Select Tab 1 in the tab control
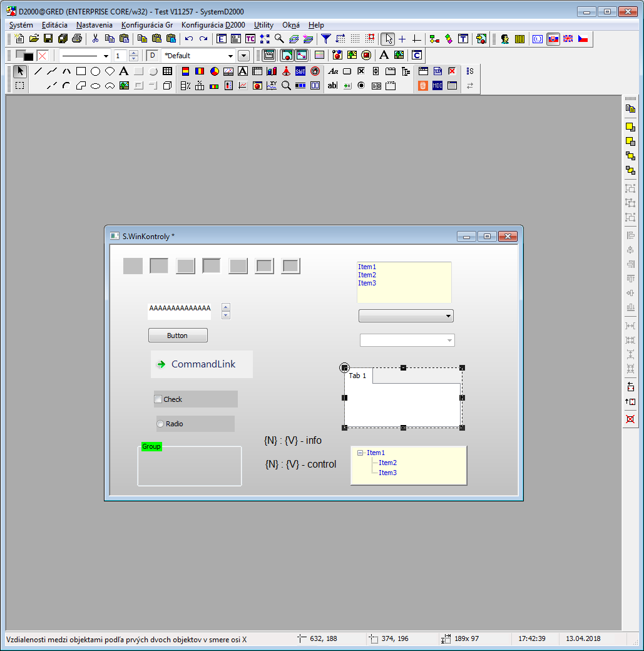644x651 pixels. [x=358, y=376]
